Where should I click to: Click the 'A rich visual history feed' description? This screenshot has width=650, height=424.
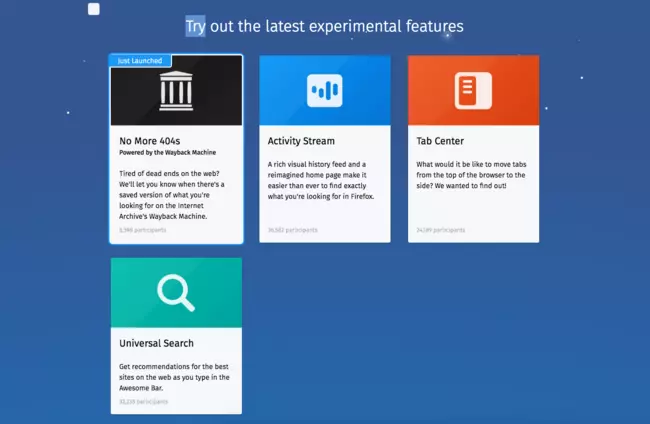[320, 180]
